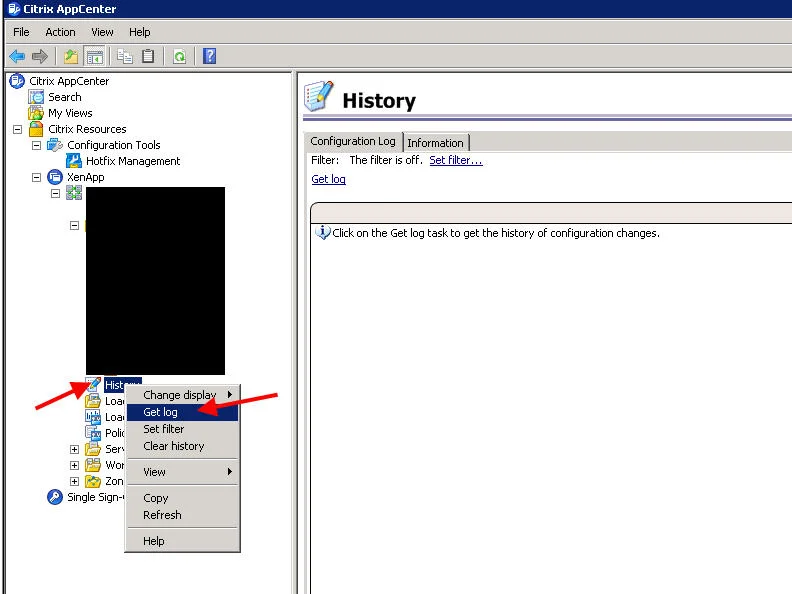
Task: Choose Help in context menu
Action: pos(182,541)
